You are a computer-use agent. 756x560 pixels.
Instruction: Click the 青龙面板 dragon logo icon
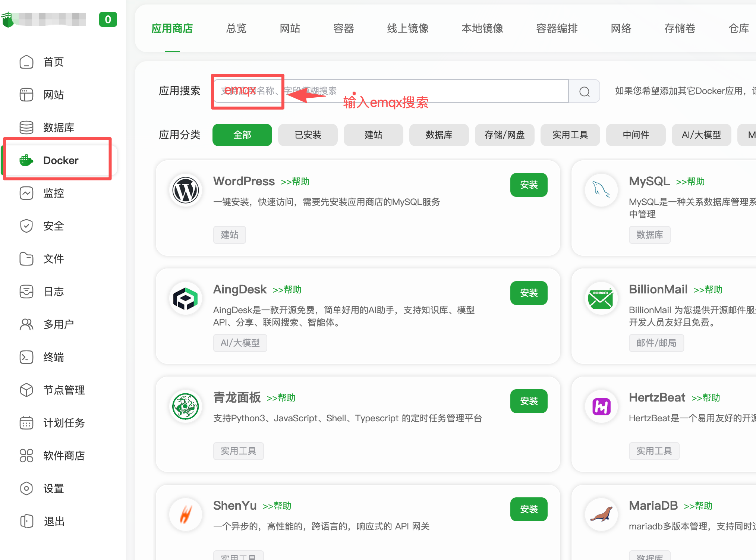[186, 407]
